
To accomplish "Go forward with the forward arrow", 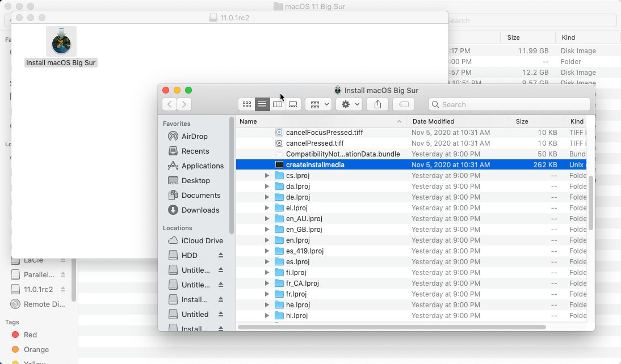I will [x=184, y=104].
